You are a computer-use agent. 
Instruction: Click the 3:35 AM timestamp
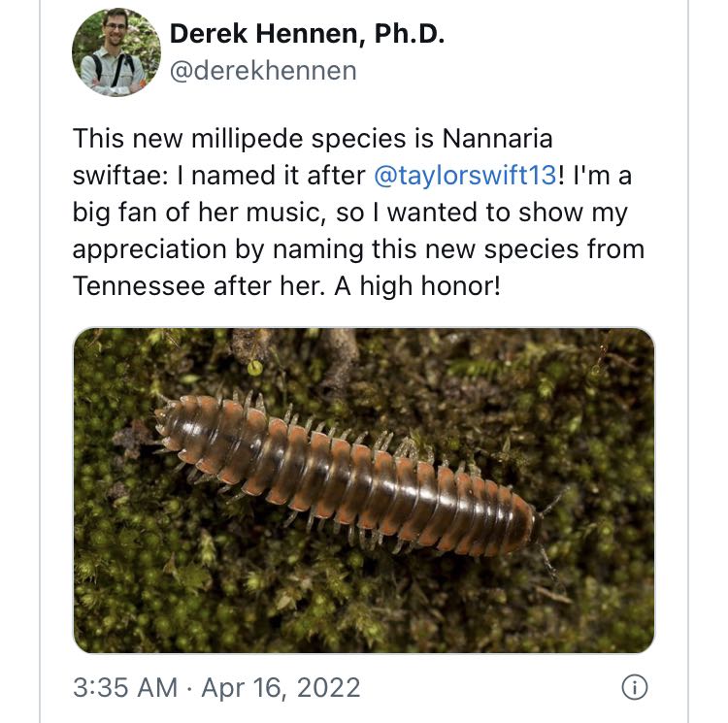125,688
